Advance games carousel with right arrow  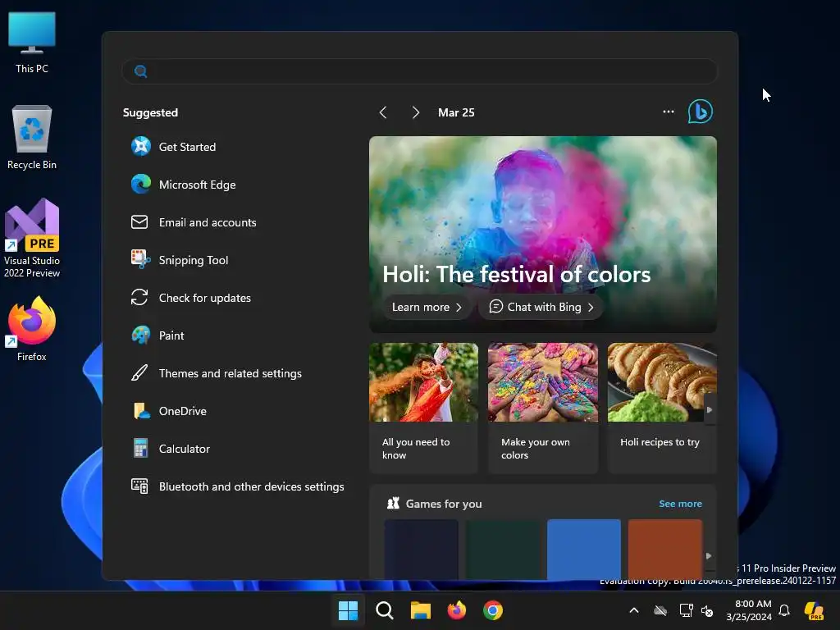pos(709,555)
